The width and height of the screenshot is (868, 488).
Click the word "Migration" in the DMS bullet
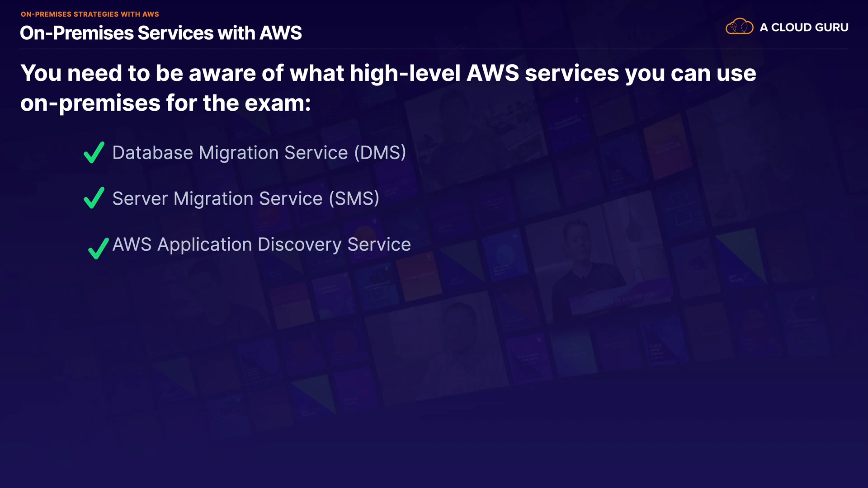click(238, 153)
